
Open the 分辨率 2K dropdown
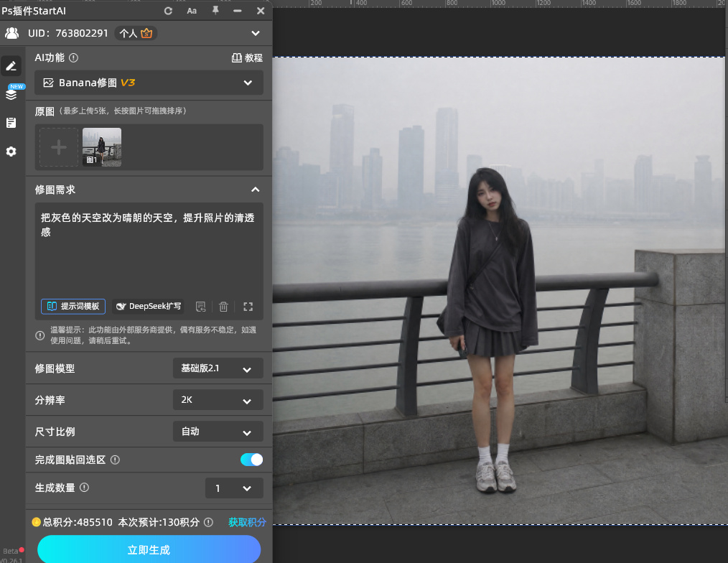click(218, 400)
